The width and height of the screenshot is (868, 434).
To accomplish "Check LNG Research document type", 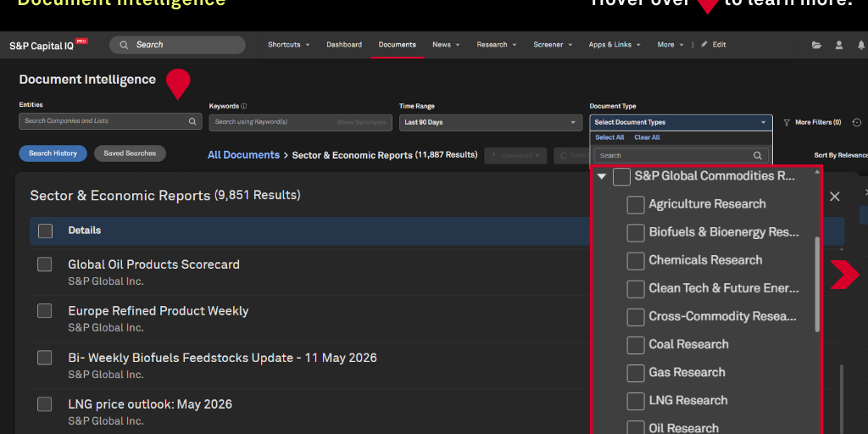I will click(x=636, y=401).
